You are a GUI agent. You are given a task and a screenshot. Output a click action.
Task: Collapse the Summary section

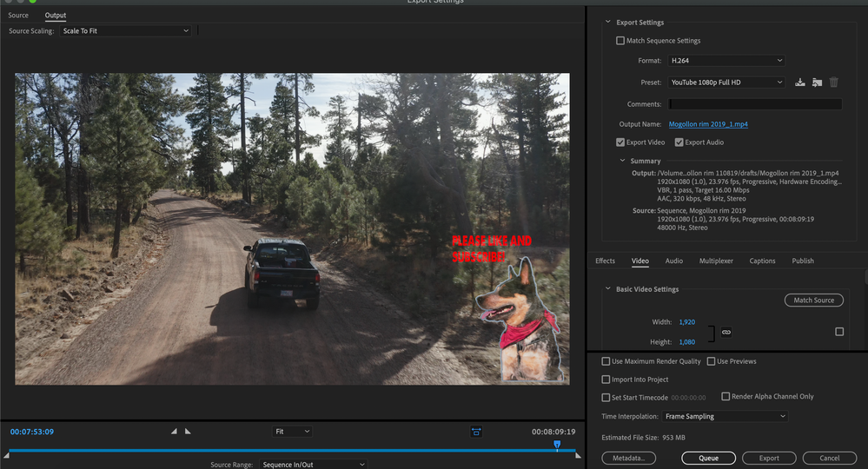coord(622,161)
